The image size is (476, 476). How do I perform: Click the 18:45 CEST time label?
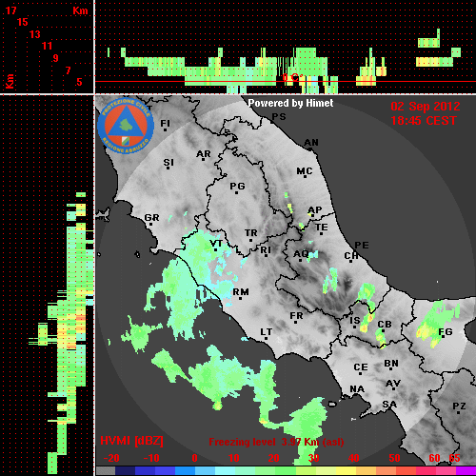click(424, 121)
